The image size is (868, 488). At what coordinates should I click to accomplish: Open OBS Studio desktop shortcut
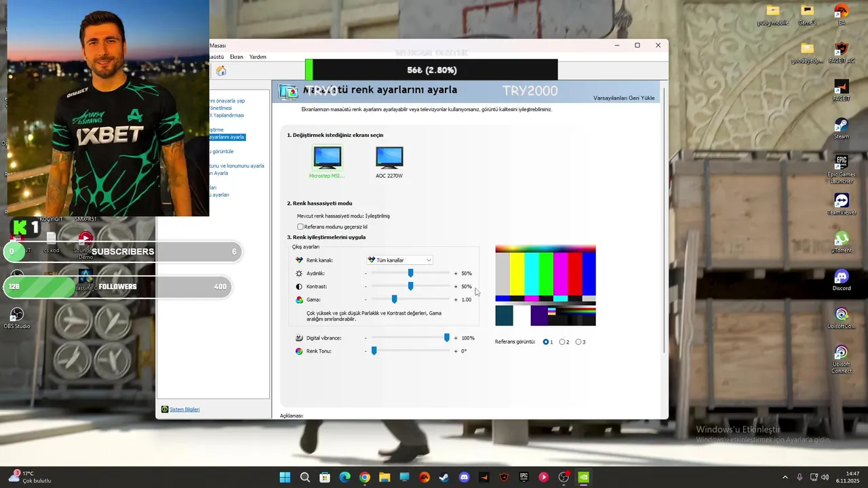tap(17, 319)
